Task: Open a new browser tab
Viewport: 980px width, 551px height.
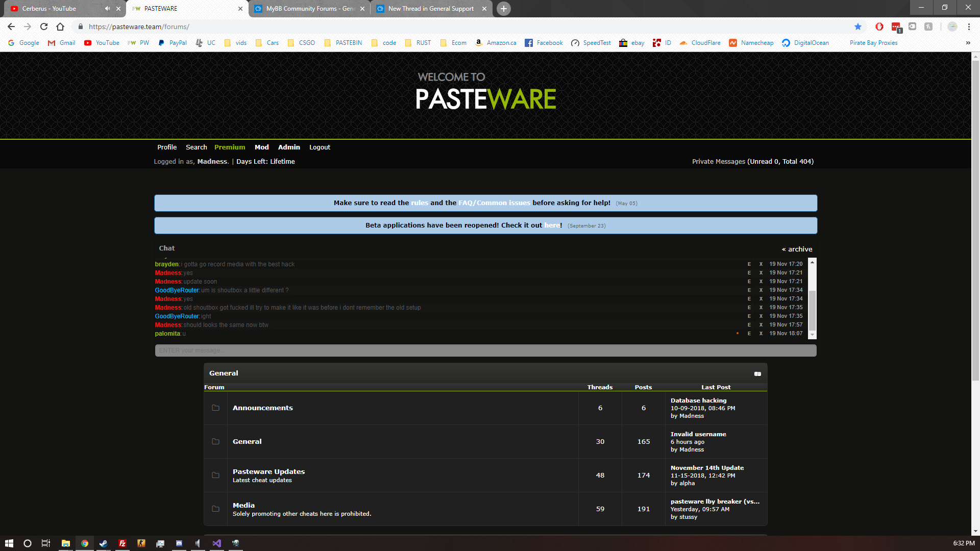Action: pyautogui.click(x=504, y=9)
